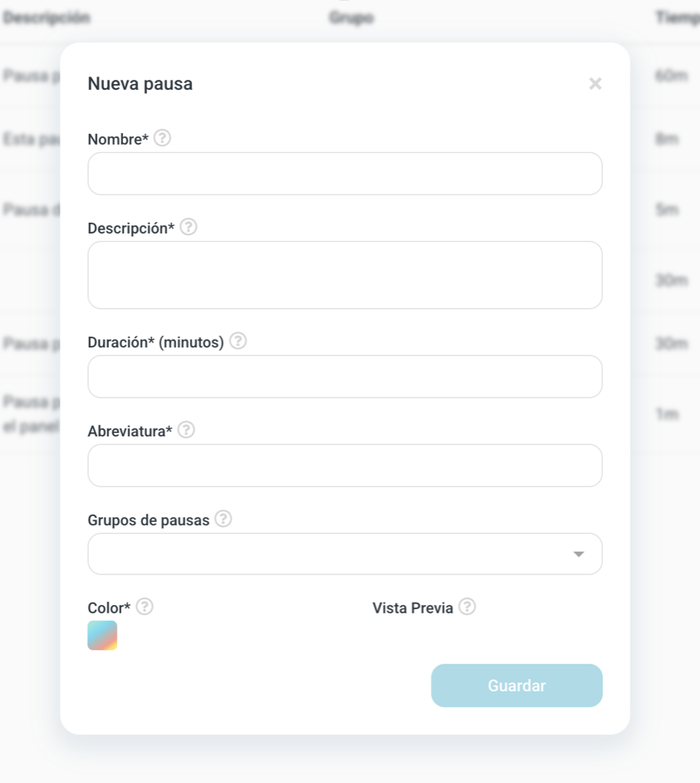Open the Abreviatura help tooltip icon

[186, 430]
